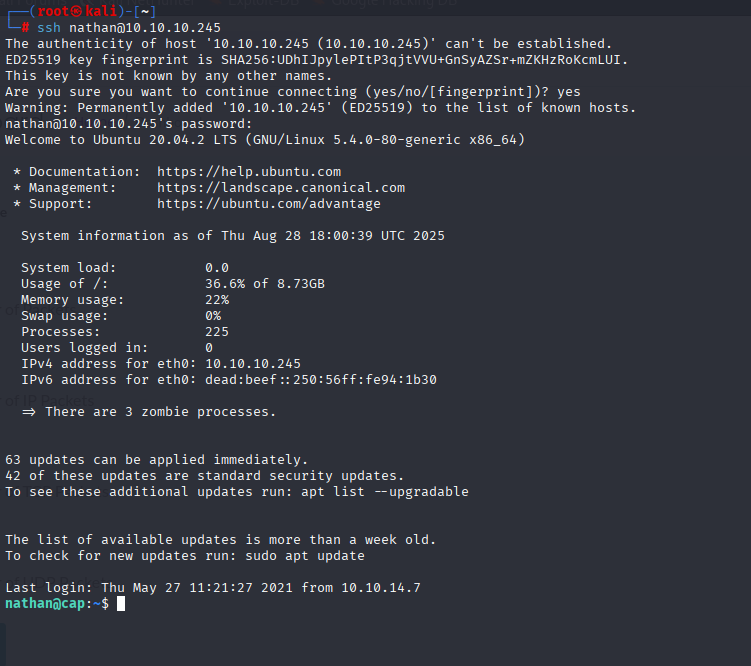Click the dead:beef IPv6 address value
Viewport: 751px width, 666px height.
(x=321, y=380)
